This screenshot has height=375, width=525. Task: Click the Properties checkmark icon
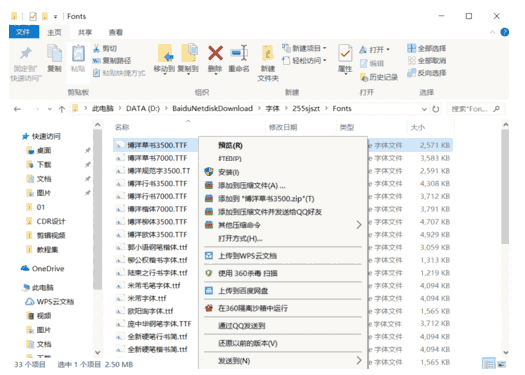coord(345,54)
